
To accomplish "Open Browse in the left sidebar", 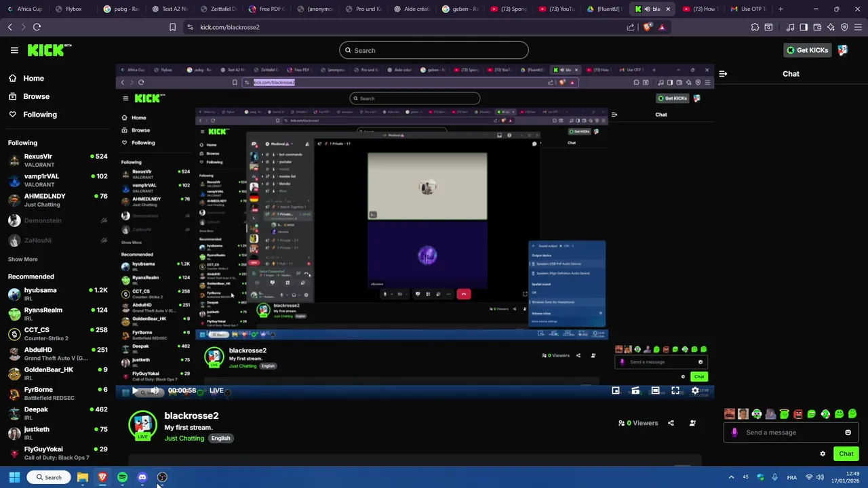I will tap(36, 96).
